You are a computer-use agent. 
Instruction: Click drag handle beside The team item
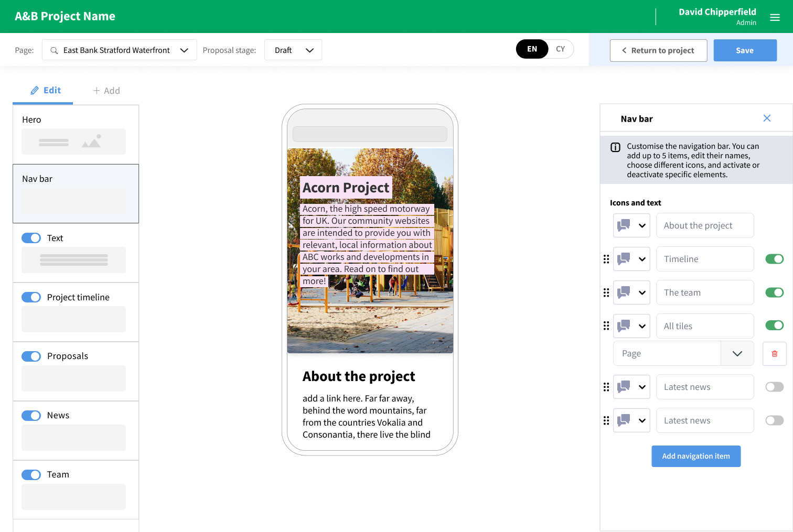click(x=606, y=292)
